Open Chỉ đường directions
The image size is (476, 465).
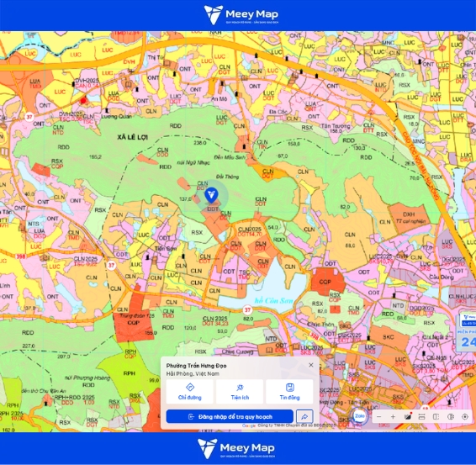tap(190, 392)
